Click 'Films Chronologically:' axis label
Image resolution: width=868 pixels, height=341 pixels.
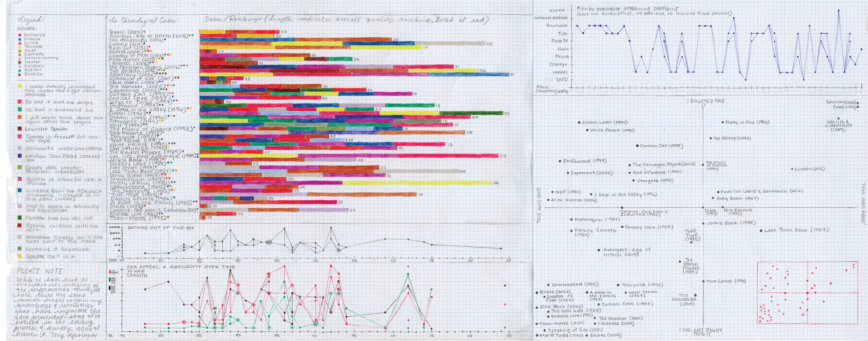[552, 89]
